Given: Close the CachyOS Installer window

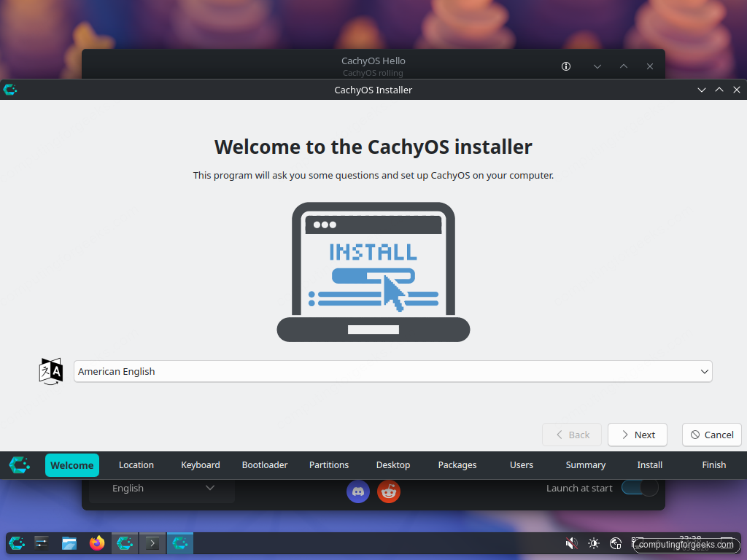Looking at the screenshot, I should tap(737, 90).
